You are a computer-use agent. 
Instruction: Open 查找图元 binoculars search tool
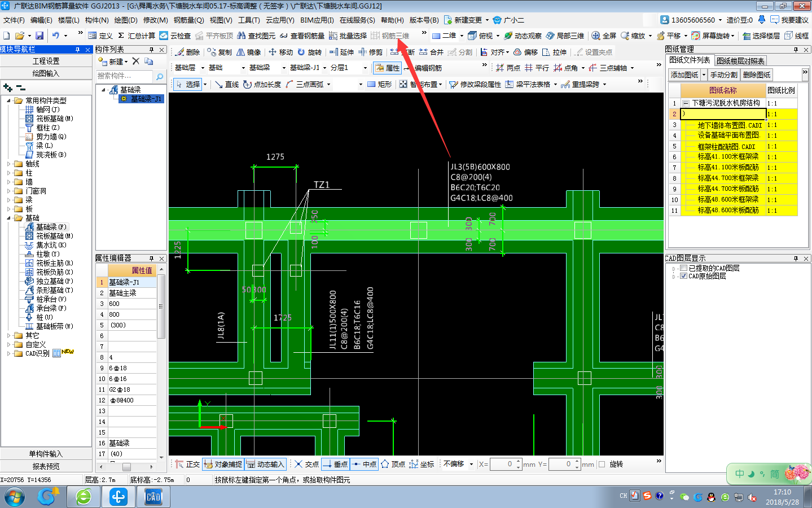click(x=256, y=36)
